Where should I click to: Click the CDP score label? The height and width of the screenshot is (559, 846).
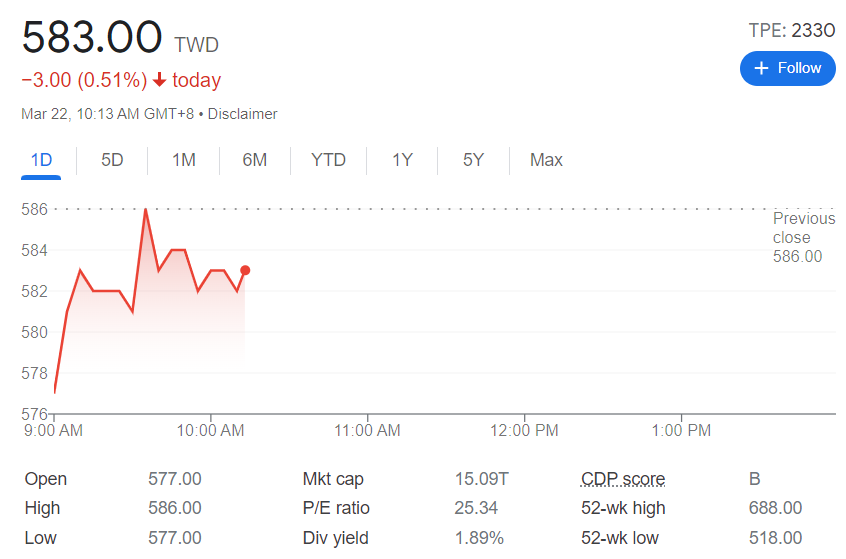(623, 480)
